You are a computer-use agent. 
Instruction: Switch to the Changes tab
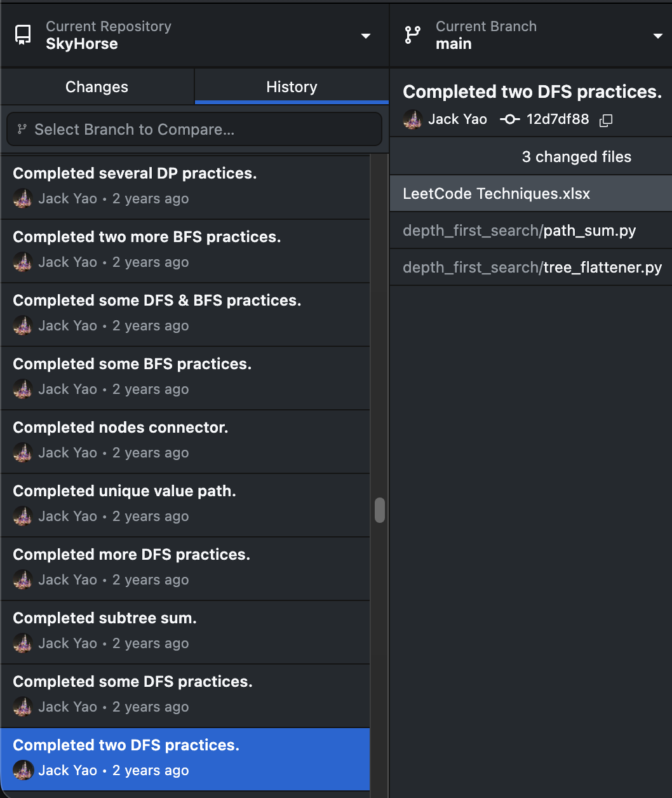coord(97,87)
